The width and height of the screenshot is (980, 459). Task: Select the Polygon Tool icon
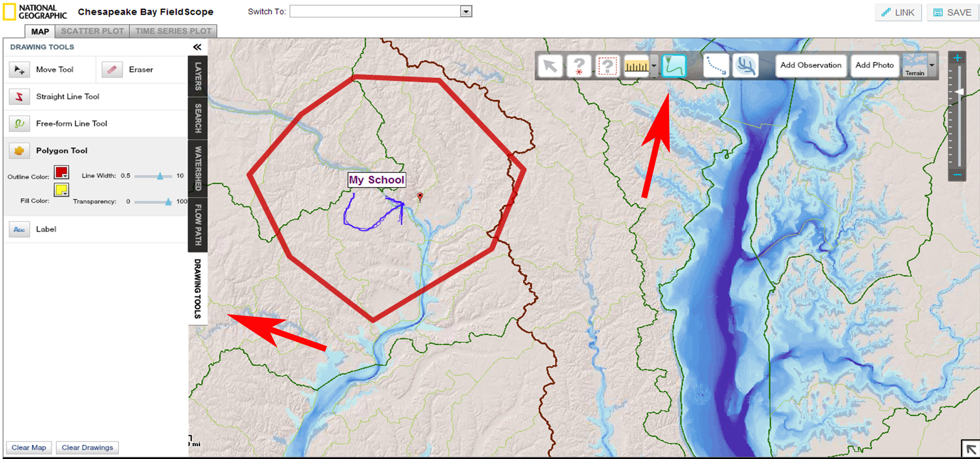pyautogui.click(x=19, y=151)
